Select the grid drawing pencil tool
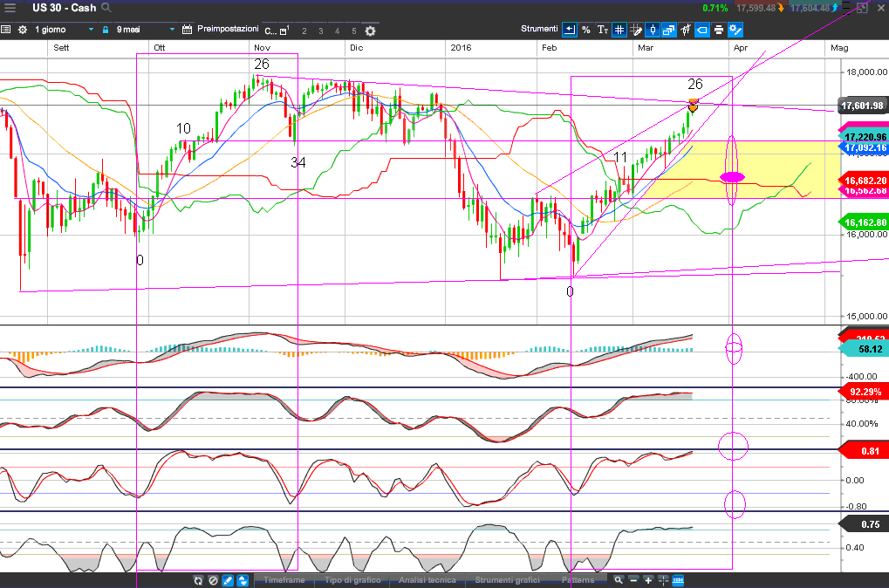Screen dimensions: 889x588 pyautogui.click(x=636, y=30)
